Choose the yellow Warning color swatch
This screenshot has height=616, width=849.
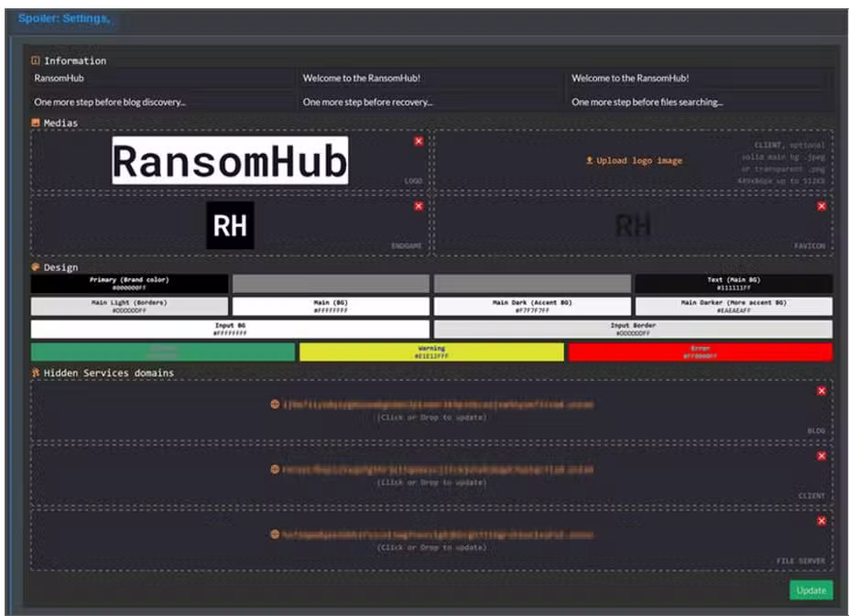[x=431, y=352]
